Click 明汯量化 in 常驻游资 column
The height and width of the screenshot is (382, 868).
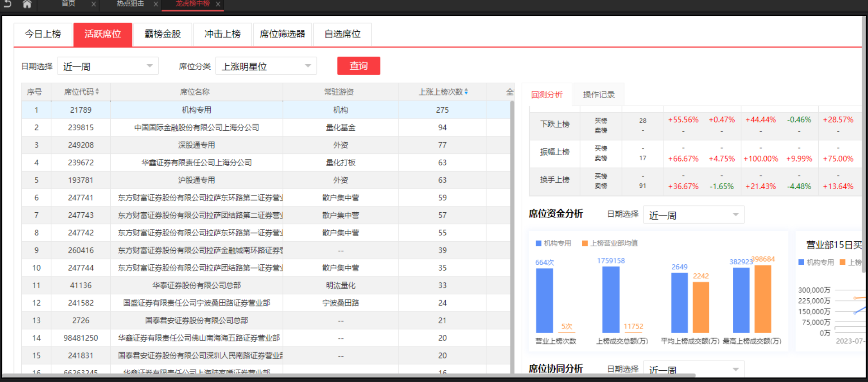pyautogui.click(x=341, y=286)
